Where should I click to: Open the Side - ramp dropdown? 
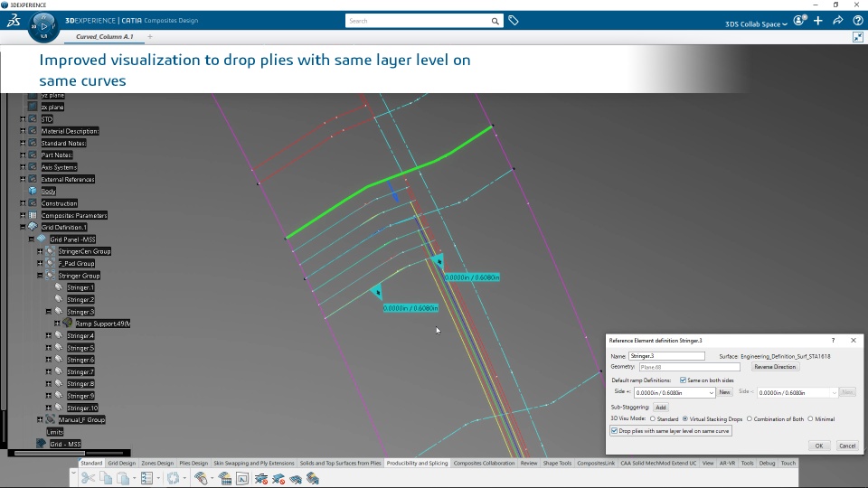tap(834, 393)
